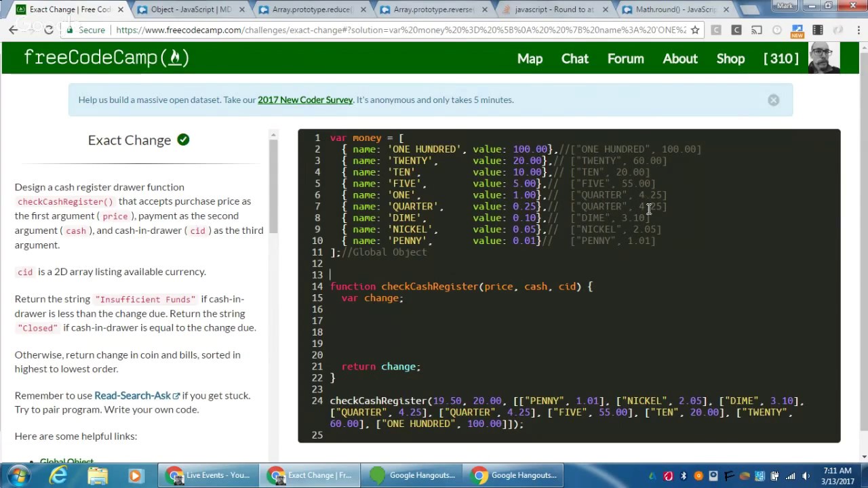Click the '//Global Object' comment on line 11
Image resolution: width=868 pixels, height=488 pixels.
click(x=384, y=252)
